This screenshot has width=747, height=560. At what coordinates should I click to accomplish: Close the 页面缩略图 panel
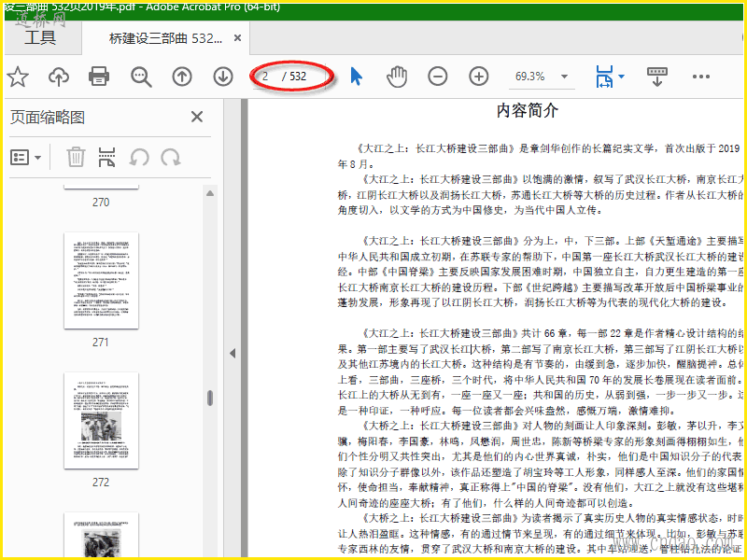197,117
